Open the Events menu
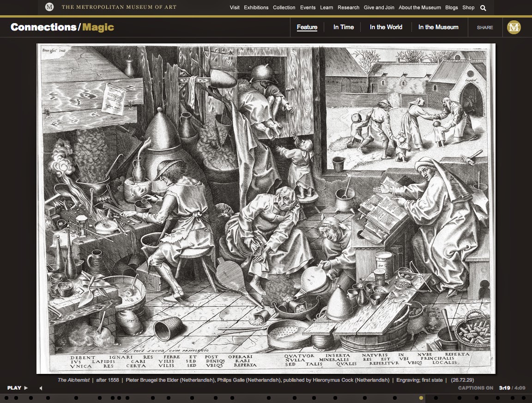 (308, 7)
